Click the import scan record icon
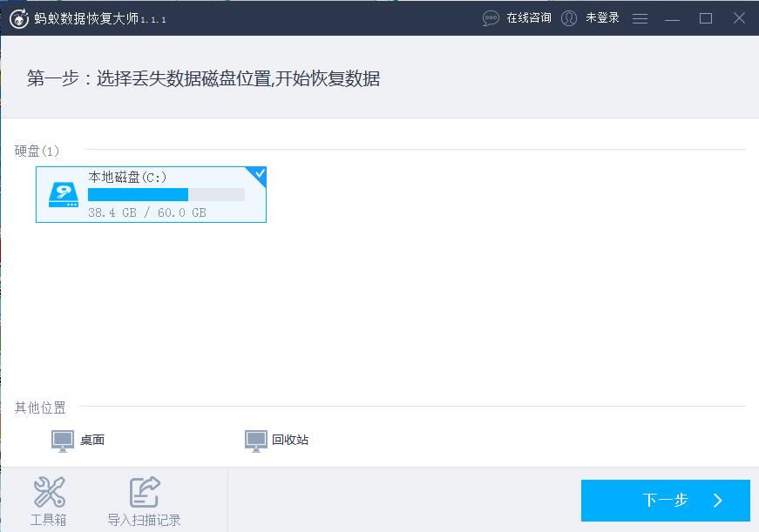Image resolution: width=759 pixels, height=532 pixels. 145,492
